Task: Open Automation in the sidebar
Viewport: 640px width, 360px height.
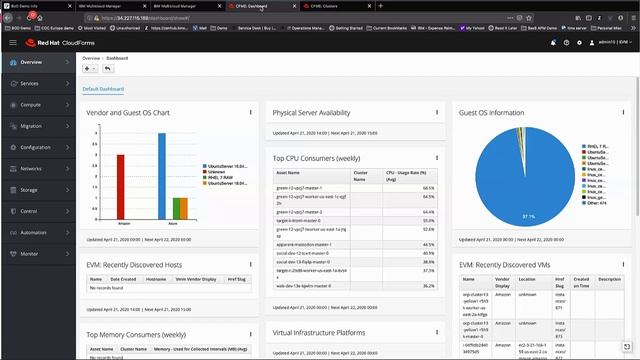Action: click(x=39, y=232)
